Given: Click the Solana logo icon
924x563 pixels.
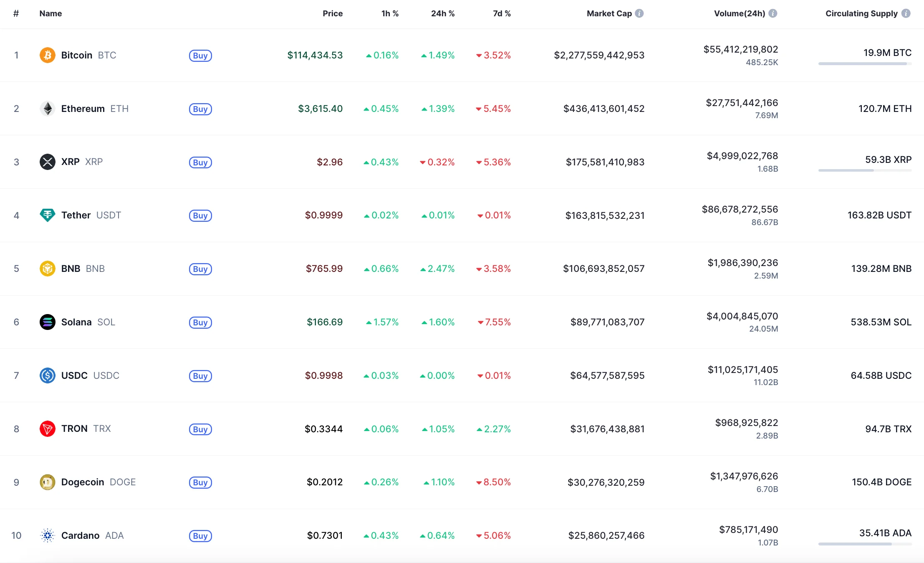Looking at the screenshot, I should tap(47, 322).
